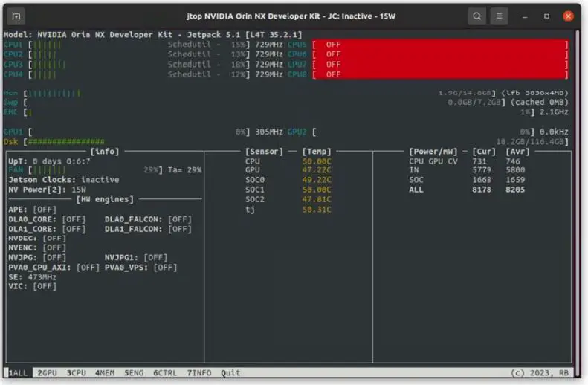Open a new terminal tab

click(16, 16)
